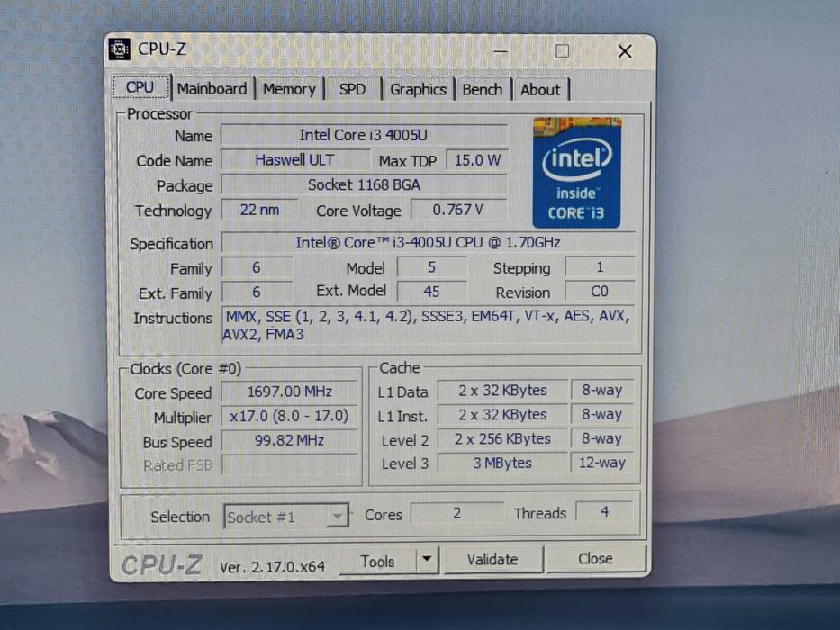Click the Clocks (Core #0) group label
The height and width of the screenshot is (630, 840).
(x=185, y=369)
